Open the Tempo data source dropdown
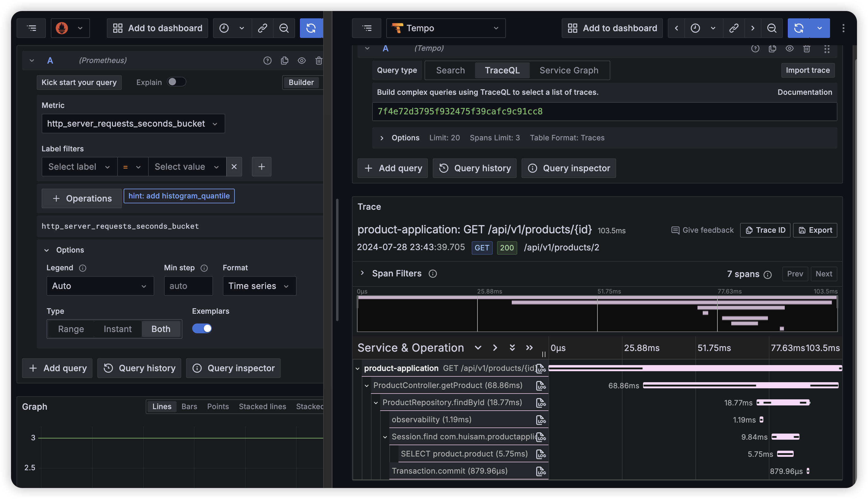868x499 pixels. [x=446, y=28]
